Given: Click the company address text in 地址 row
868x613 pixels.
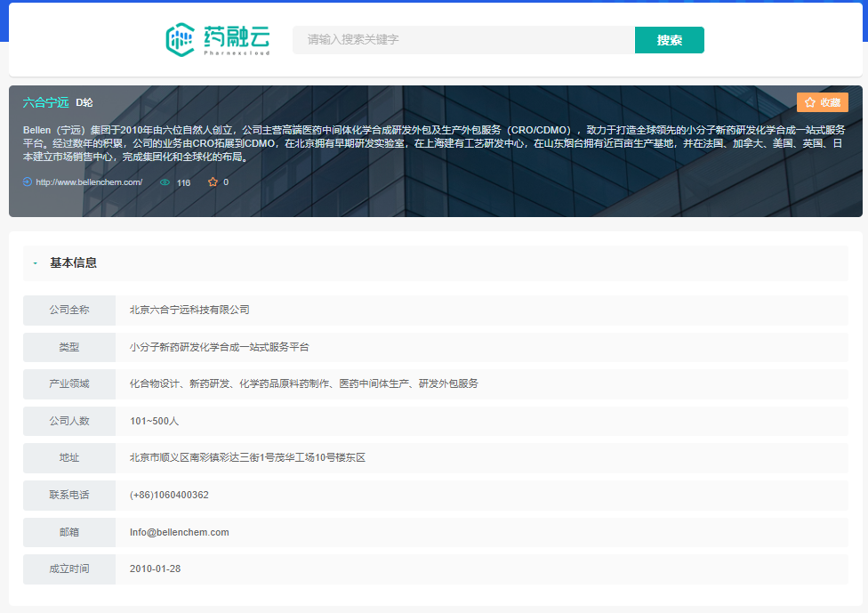Looking at the screenshot, I should click(247, 458).
